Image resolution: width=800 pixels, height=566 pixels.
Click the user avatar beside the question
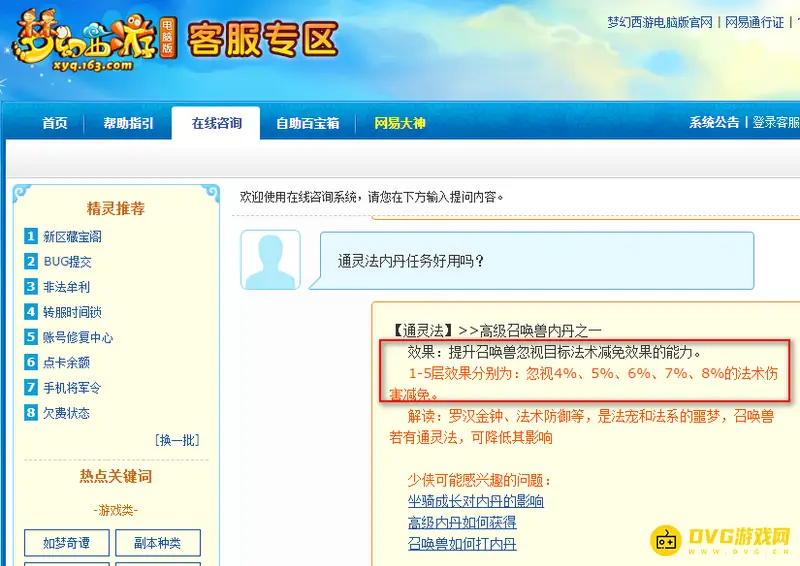pos(270,260)
